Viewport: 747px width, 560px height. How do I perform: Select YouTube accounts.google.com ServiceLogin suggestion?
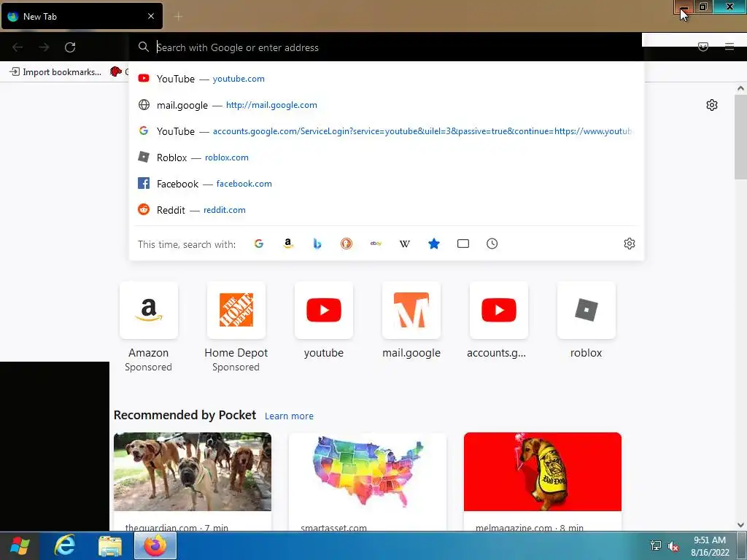(x=387, y=131)
